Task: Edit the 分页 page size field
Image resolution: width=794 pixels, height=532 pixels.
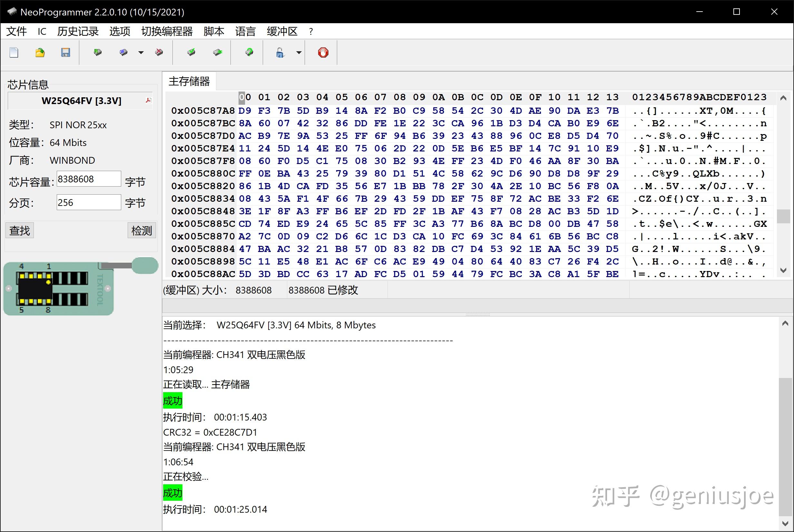Action: click(88, 202)
